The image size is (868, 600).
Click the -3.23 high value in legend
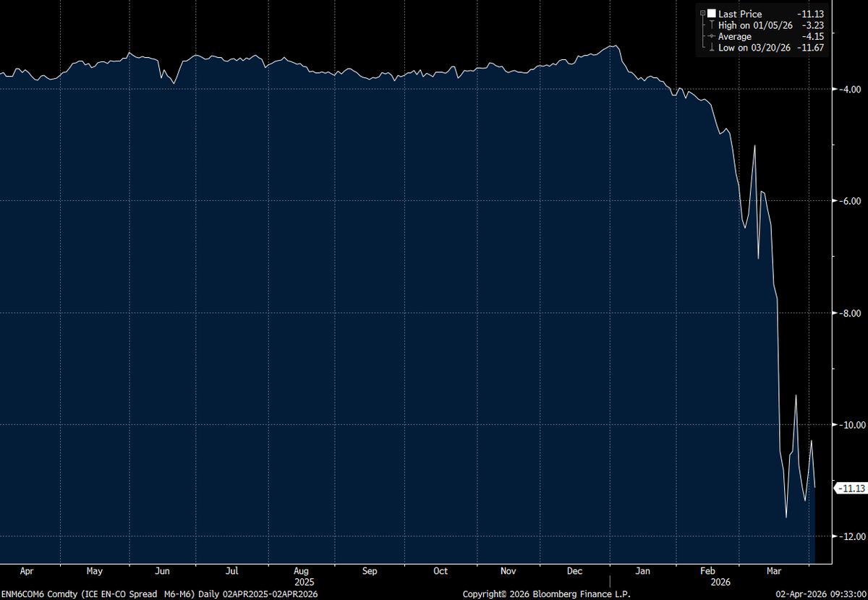pos(814,25)
